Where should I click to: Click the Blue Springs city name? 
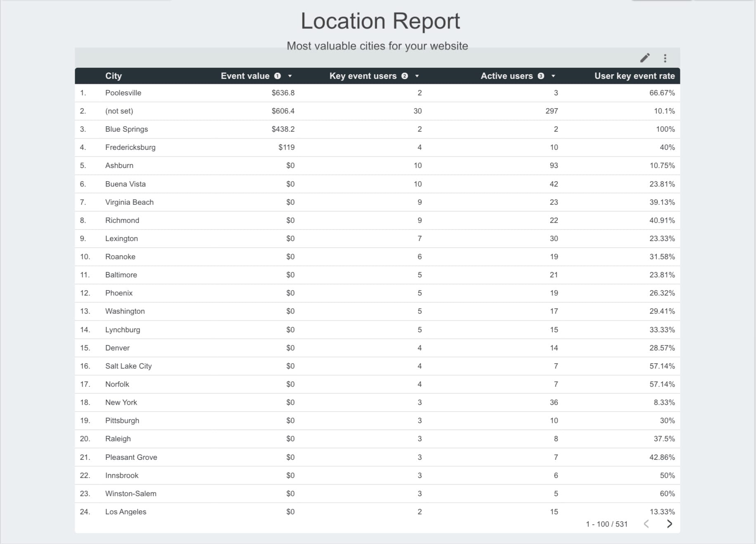point(127,129)
